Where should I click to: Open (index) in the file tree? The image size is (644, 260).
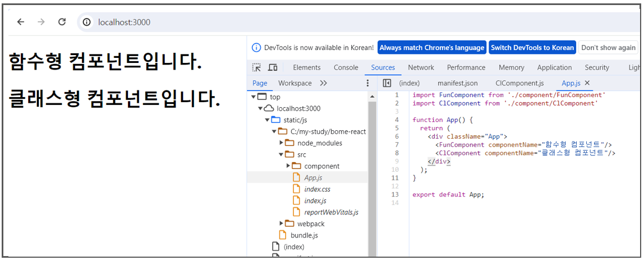(x=294, y=247)
